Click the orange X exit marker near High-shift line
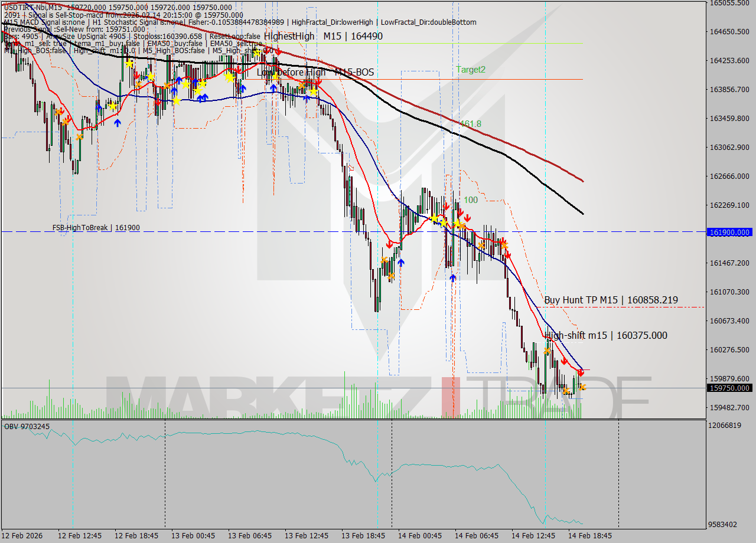This screenshot has height=543, width=756. pos(548,350)
